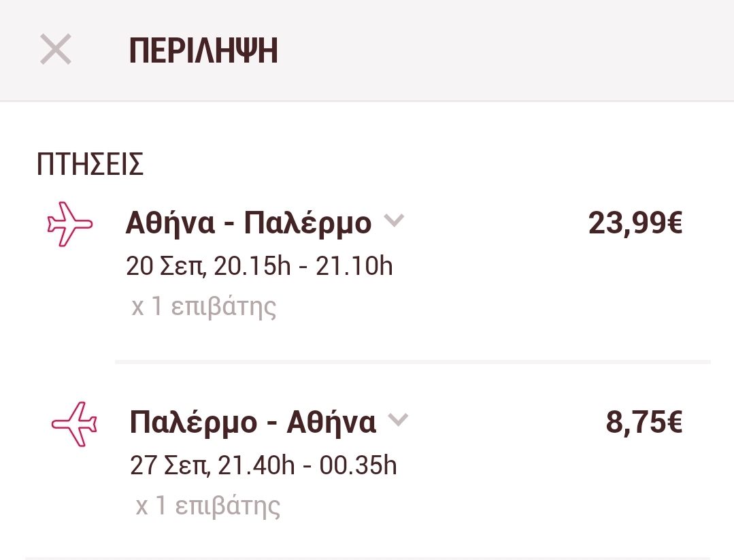Click the divider line between the two flights
734x560 pixels.
click(x=412, y=362)
